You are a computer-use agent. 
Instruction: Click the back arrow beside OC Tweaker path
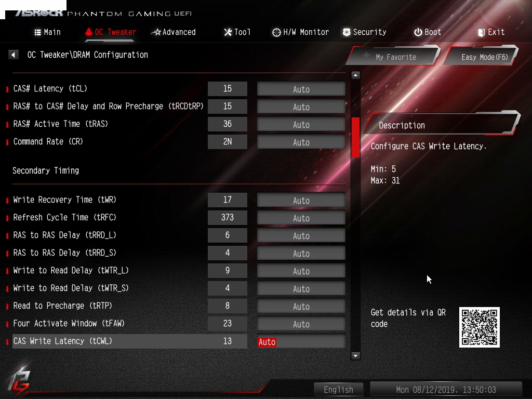pos(13,55)
